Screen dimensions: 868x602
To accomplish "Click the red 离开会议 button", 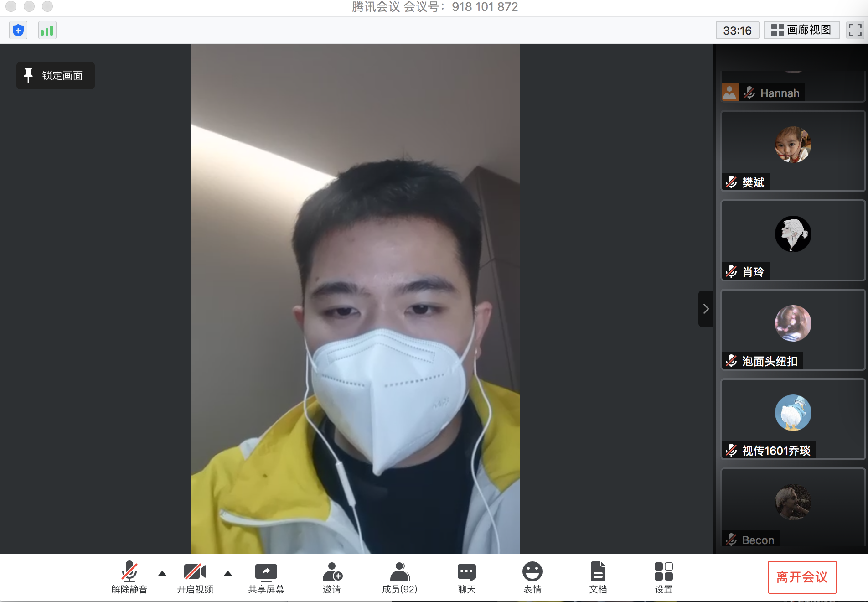I will coord(802,577).
